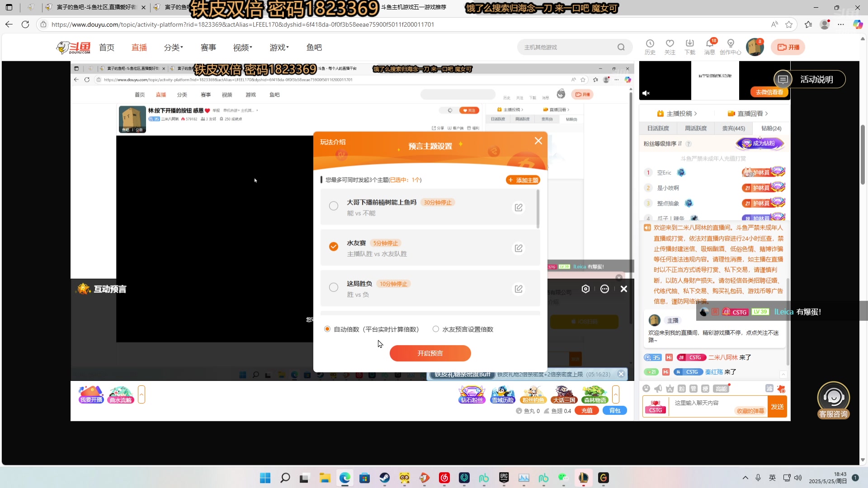Open the 森林物语 gift icon
This screenshot has width=868, height=488.
click(x=594, y=394)
